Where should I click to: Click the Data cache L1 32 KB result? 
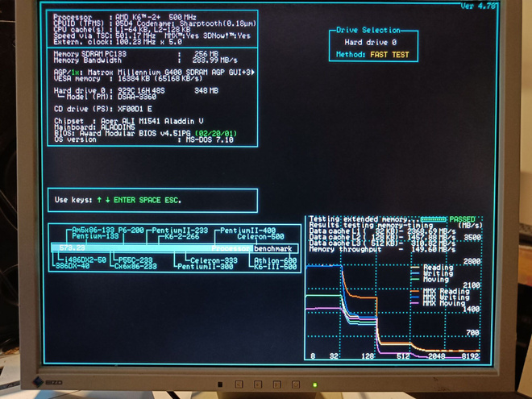382,231
